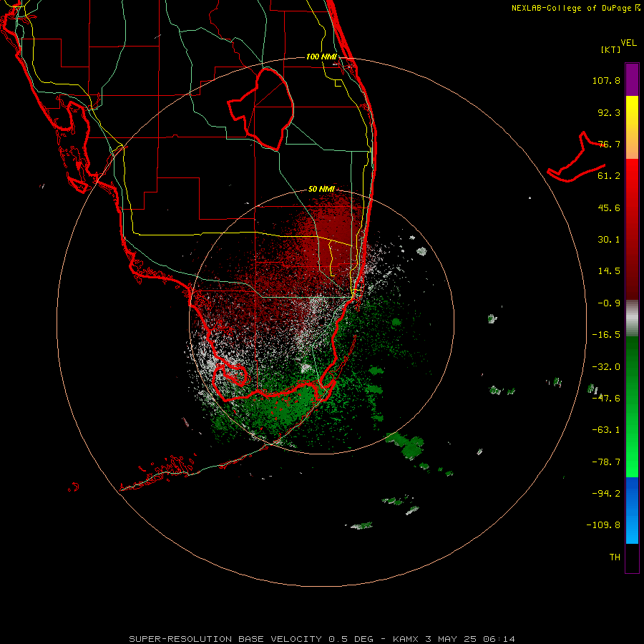Select the -94.2 scale value
This screenshot has width=644, height=644.
(x=606, y=493)
